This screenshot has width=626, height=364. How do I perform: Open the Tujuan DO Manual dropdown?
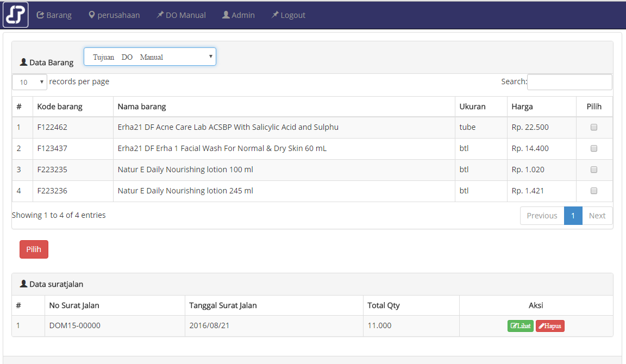tap(149, 56)
